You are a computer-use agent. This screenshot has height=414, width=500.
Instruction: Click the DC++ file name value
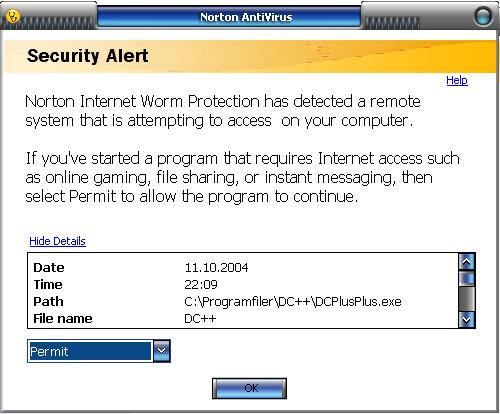point(200,319)
